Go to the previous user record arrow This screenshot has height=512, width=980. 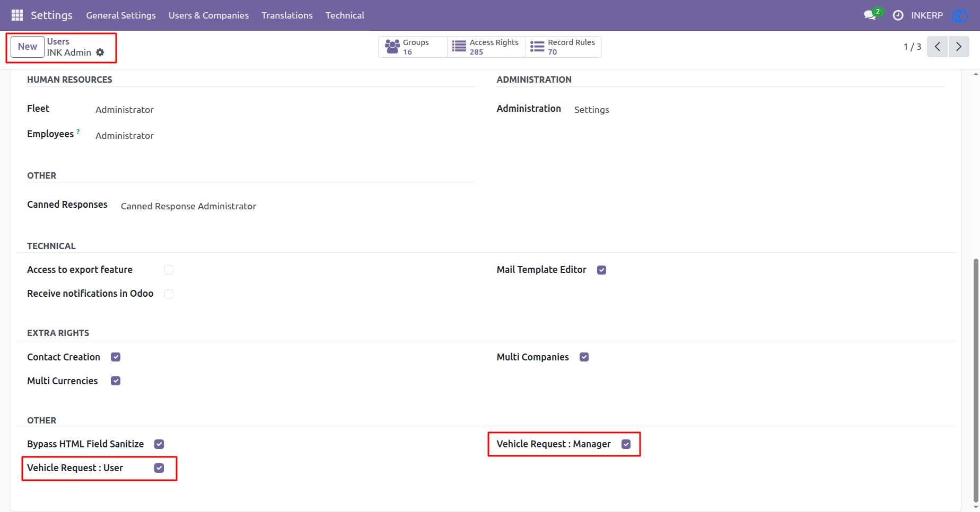pos(937,47)
